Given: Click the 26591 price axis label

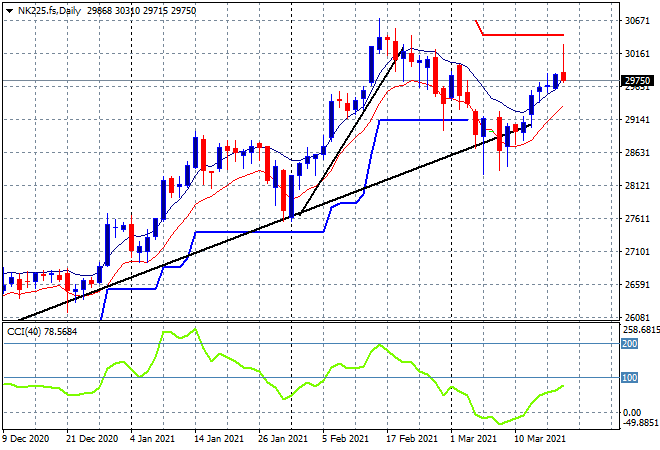Looking at the screenshot, I should [637, 285].
